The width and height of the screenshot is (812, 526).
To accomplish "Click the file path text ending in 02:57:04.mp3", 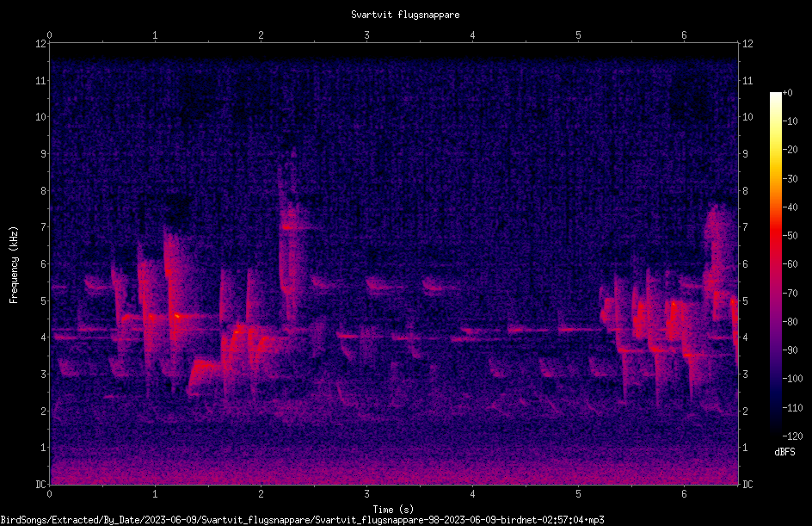I will (x=302, y=520).
